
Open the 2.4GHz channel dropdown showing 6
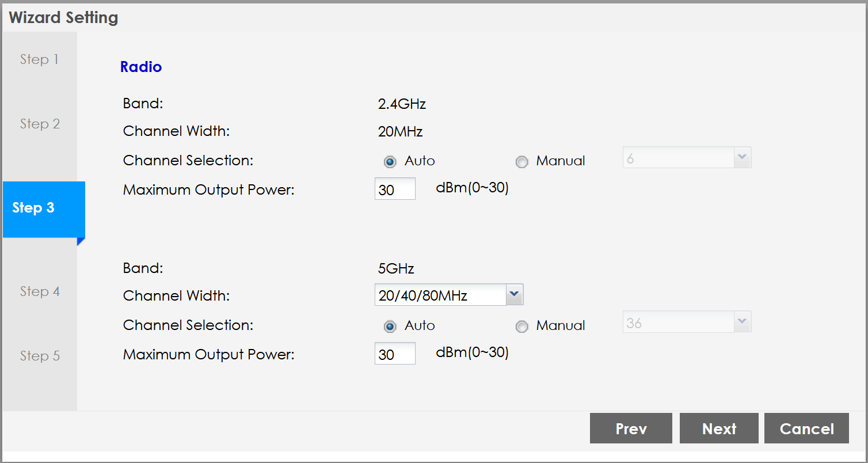coord(687,158)
